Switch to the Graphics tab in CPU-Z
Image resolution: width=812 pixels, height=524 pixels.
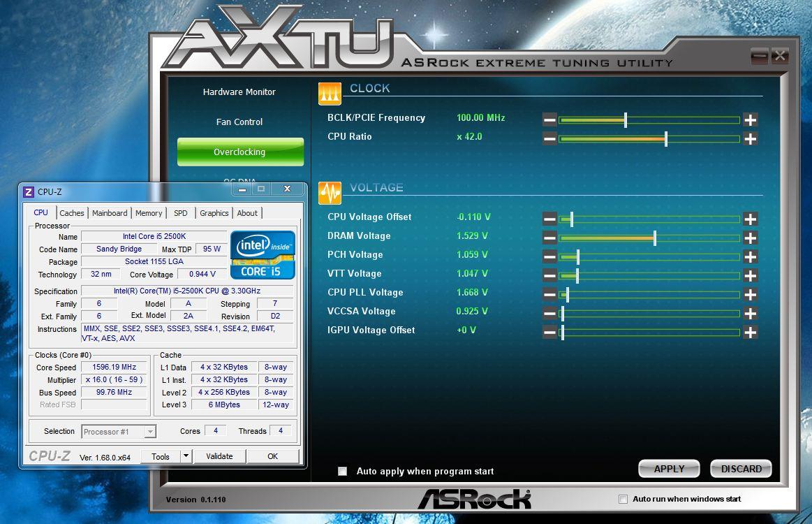pos(214,213)
